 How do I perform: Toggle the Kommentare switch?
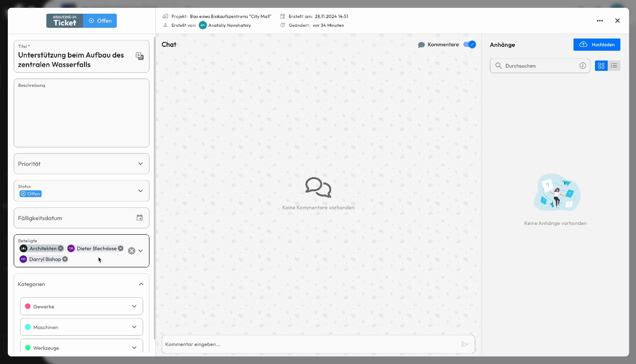[x=469, y=44]
